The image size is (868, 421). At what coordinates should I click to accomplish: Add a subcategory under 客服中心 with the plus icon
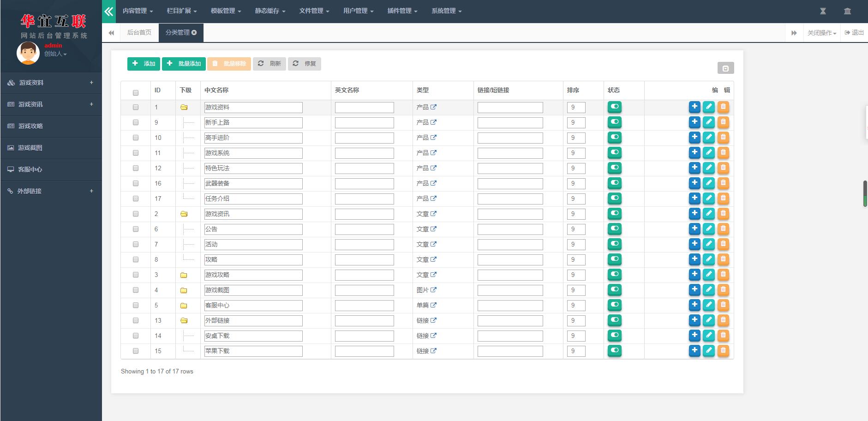point(694,305)
